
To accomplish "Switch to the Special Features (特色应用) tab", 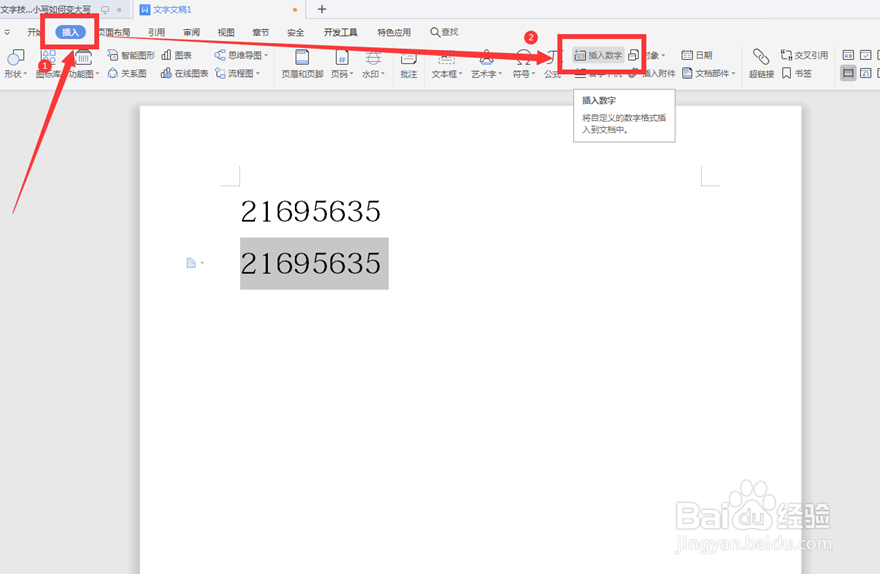I will pyautogui.click(x=393, y=33).
